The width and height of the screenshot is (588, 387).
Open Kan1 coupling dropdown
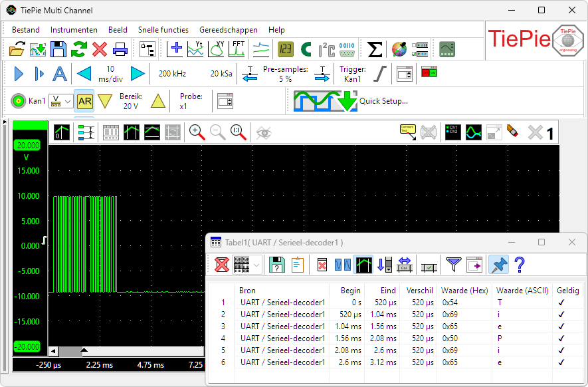60,101
